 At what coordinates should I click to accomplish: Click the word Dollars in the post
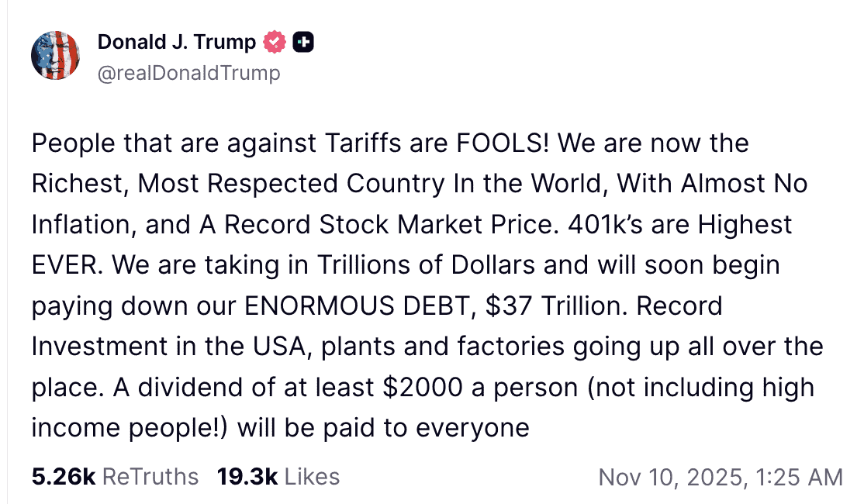pyautogui.click(x=483, y=265)
